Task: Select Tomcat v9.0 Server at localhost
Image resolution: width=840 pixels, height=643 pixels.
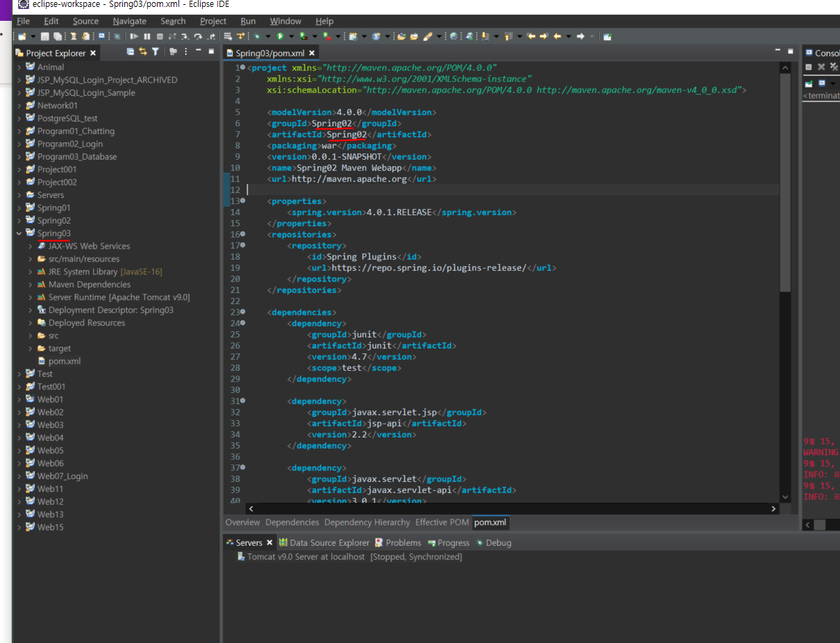Action: 348,557
